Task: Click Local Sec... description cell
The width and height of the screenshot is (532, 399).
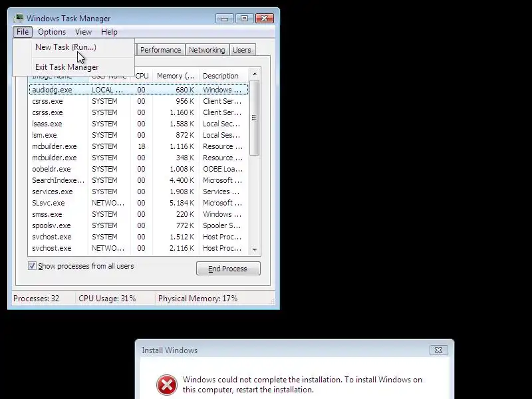Action: (221, 124)
